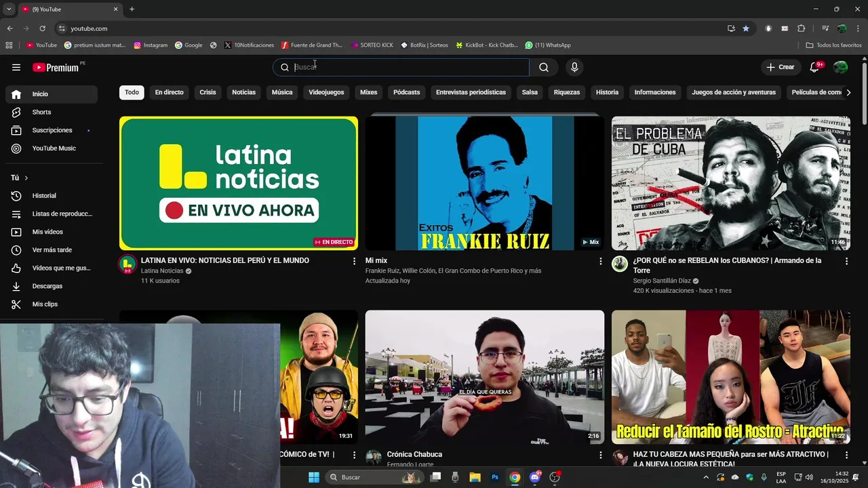
Task: Select the Salsa filter chip
Action: click(530, 92)
